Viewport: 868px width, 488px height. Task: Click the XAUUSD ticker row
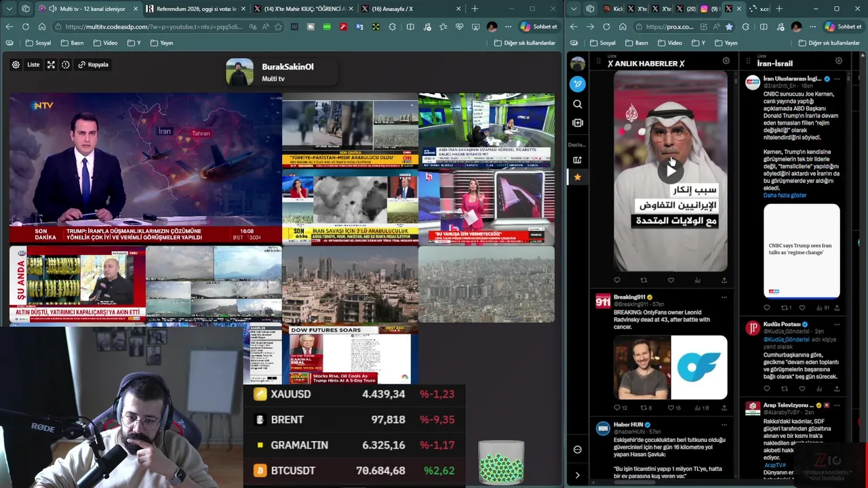(x=354, y=394)
